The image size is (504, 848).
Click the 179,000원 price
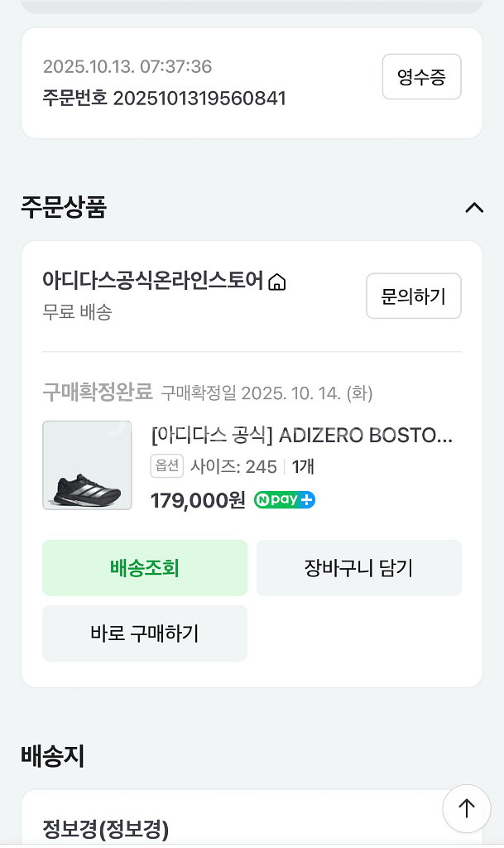[x=198, y=500]
